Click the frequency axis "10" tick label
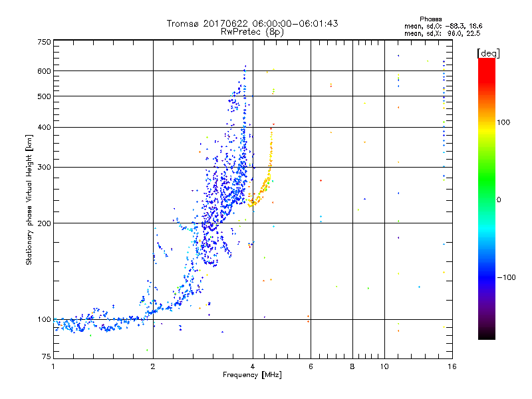The height and width of the screenshot is (399, 532). pyautogui.click(x=384, y=366)
